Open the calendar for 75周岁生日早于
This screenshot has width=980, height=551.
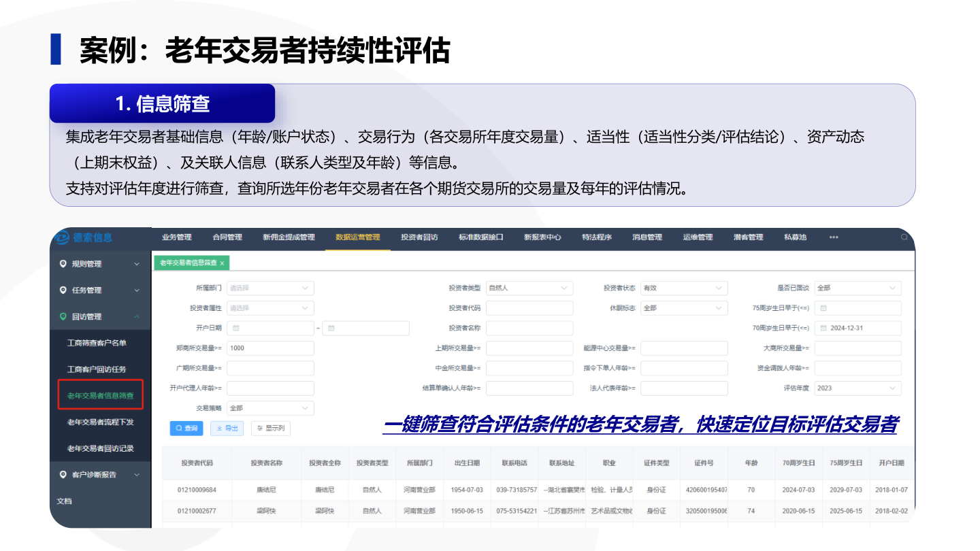[824, 308]
